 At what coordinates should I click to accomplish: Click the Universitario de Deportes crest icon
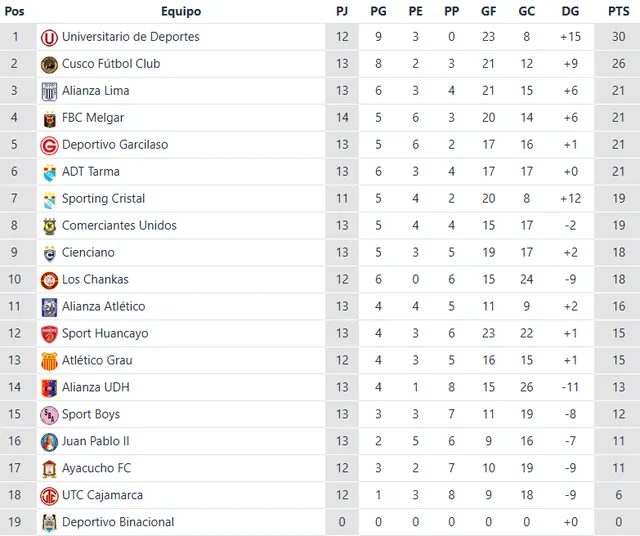point(49,37)
